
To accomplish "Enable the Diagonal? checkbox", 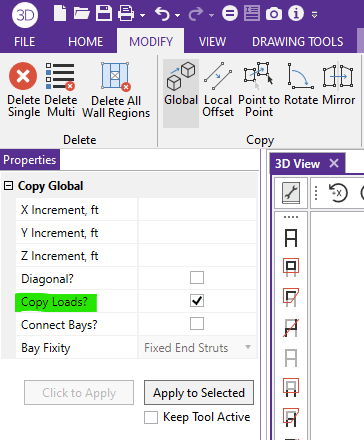I will pyautogui.click(x=197, y=277).
